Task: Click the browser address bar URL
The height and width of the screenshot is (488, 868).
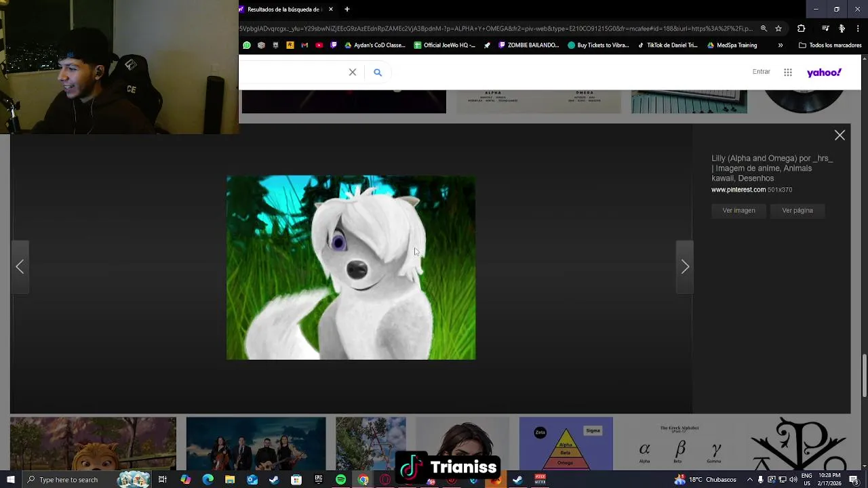Action: tap(495, 28)
